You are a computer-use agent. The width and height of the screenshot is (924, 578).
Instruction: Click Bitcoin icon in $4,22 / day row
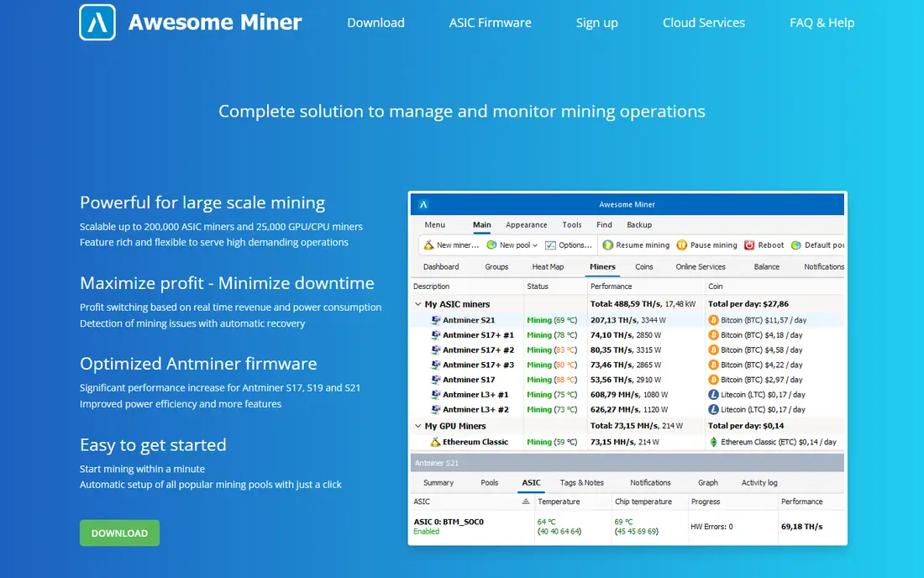click(x=713, y=365)
